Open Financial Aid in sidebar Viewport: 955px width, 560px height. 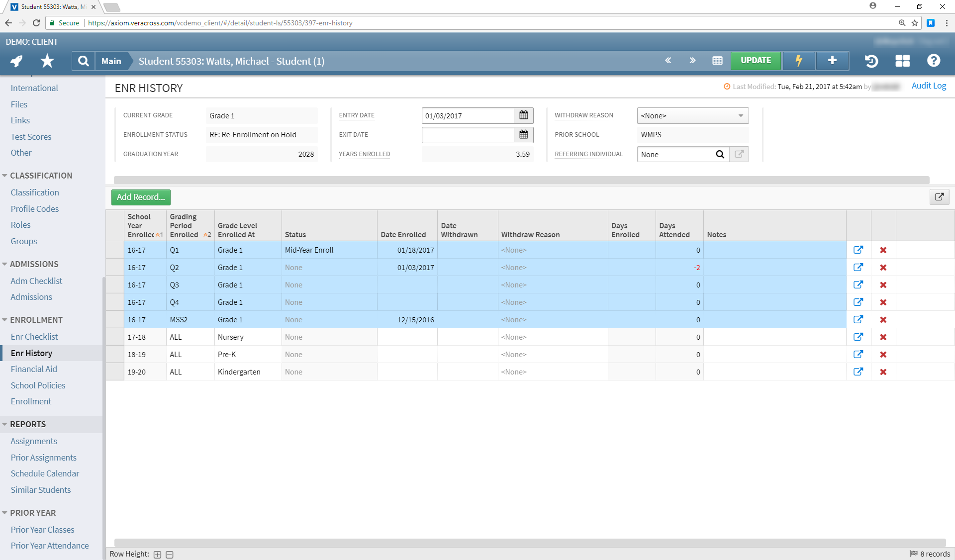pyautogui.click(x=34, y=369)
